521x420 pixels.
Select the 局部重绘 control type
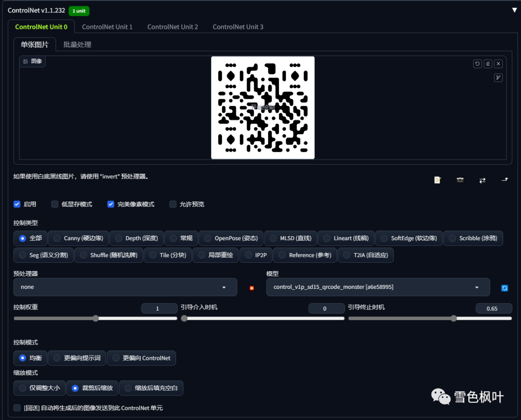[215, 255]
